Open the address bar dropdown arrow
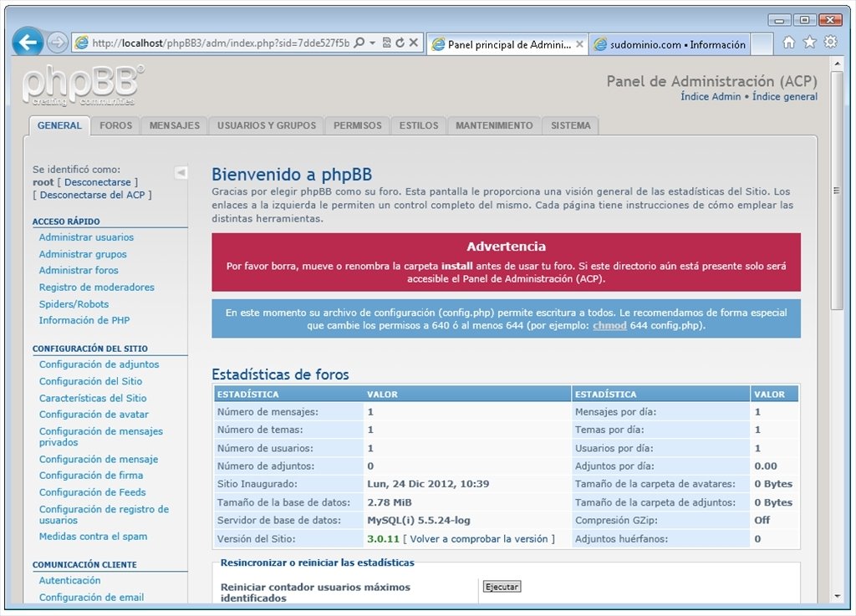The height and width of the screenshot is (616, 856). coord(372,43)
